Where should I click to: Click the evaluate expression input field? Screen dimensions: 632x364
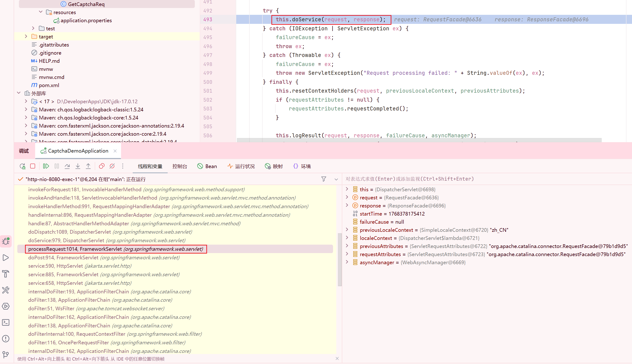point(475,179)
